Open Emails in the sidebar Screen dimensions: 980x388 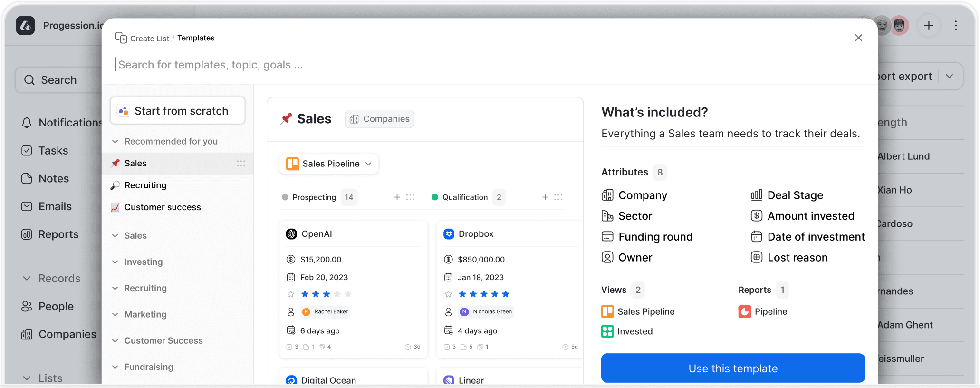[x=47, y=206]
